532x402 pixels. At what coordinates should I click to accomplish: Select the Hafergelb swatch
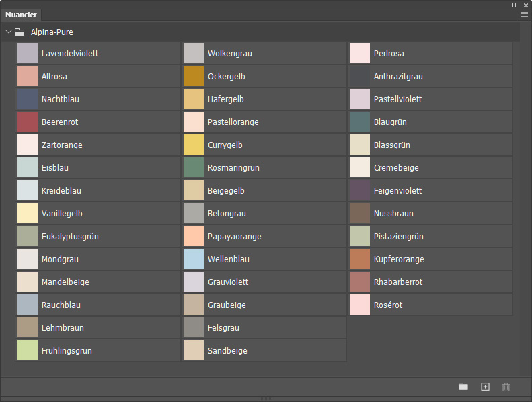point(194,99)
